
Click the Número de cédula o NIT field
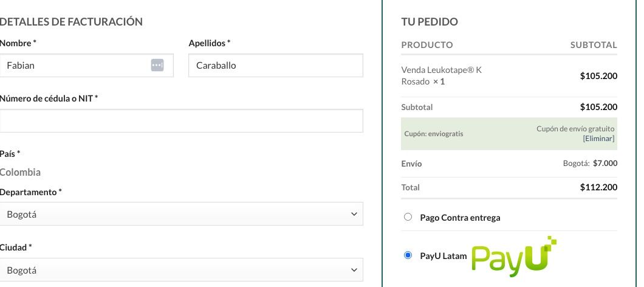[181, 121]
